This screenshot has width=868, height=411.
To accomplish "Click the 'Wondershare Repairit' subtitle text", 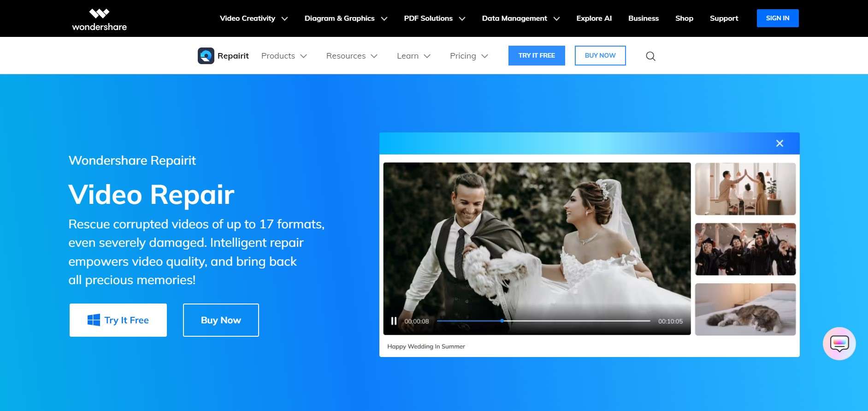I will point(132,161).
